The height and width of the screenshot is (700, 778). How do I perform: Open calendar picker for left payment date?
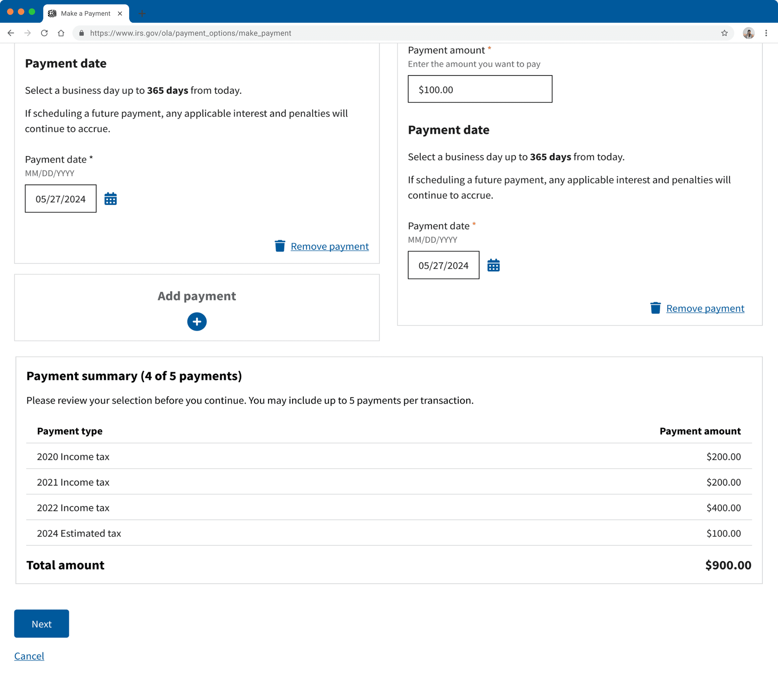click(x=110, y=199)
